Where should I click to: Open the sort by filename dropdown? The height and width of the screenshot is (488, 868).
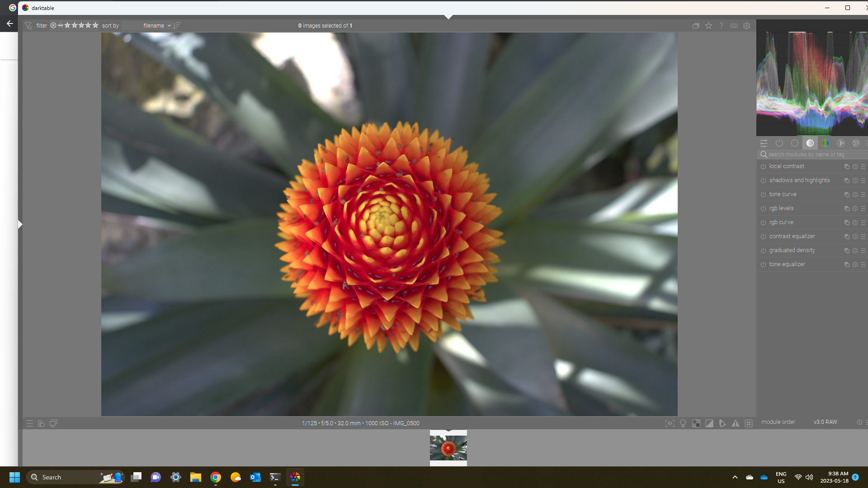156,26
